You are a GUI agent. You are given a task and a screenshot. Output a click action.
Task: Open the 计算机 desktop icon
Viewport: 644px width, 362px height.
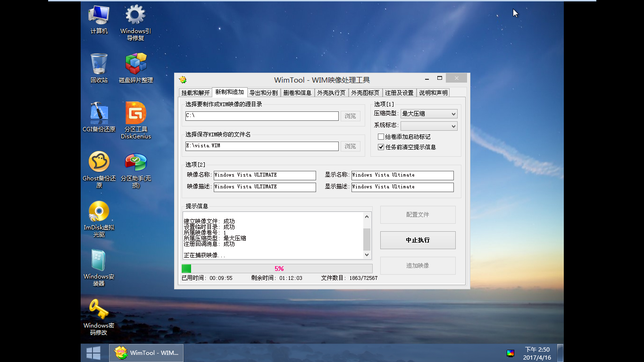click(x=99, y=20)
